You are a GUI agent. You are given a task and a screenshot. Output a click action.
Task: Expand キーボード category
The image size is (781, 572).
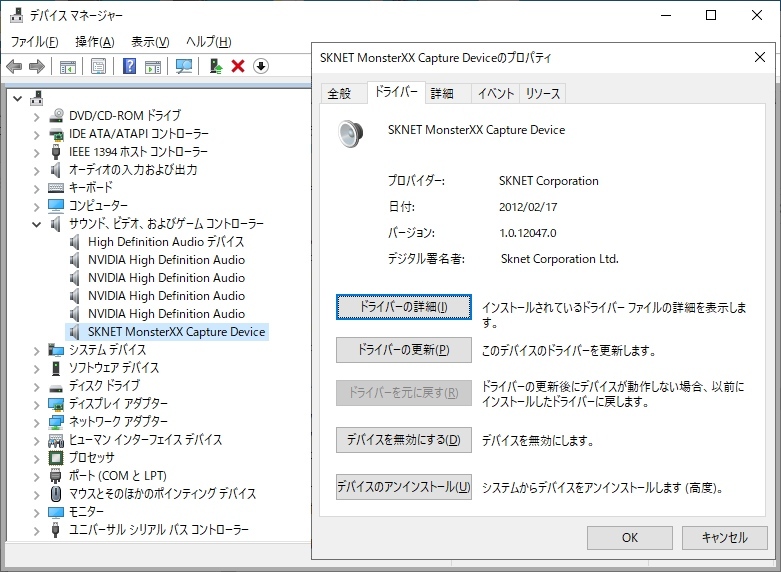click(36, 189)
